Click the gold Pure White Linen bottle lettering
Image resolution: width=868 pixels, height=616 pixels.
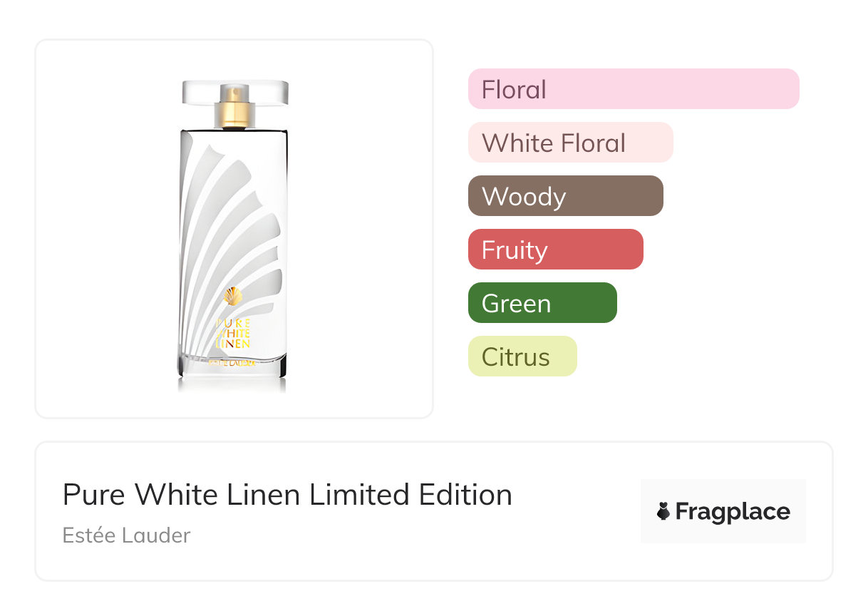(233, 333)
